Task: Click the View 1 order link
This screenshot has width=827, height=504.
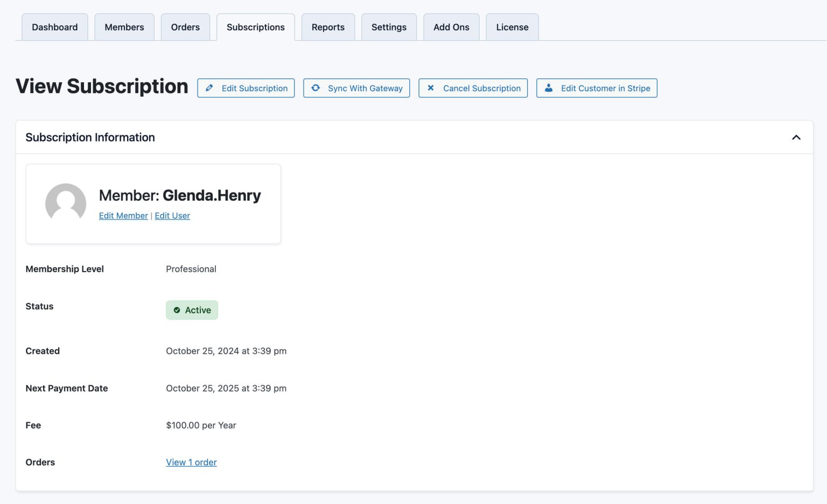Action: point(191,462)
